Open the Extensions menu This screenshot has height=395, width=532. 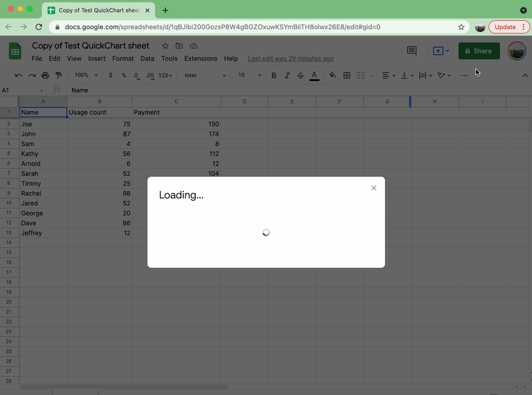pyautogui.click(x=201, y=58)
